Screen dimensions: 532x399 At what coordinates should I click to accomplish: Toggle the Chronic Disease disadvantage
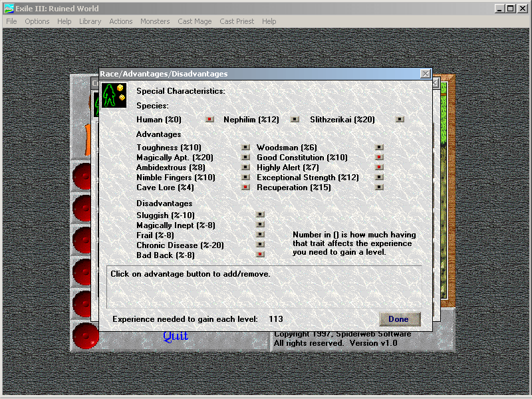click(260, 244)
